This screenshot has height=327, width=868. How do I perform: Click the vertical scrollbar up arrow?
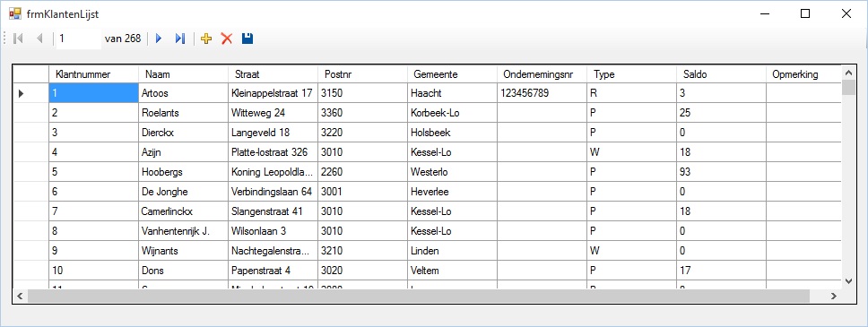tap(848, 73)
